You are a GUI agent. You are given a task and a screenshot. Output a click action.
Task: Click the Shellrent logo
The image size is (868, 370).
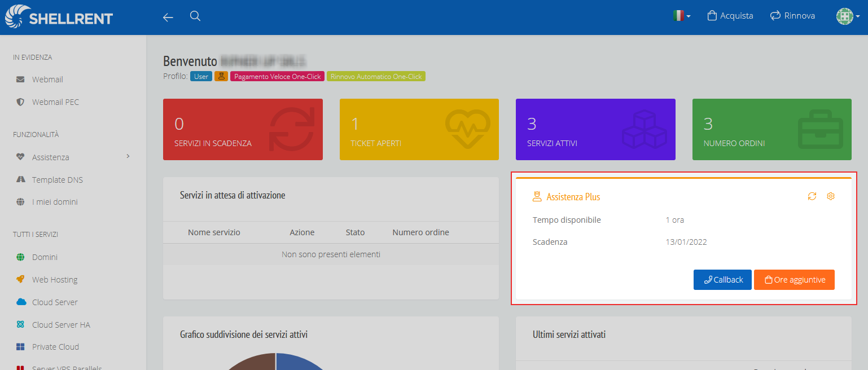pyautogui.click(x=59, y=17)
